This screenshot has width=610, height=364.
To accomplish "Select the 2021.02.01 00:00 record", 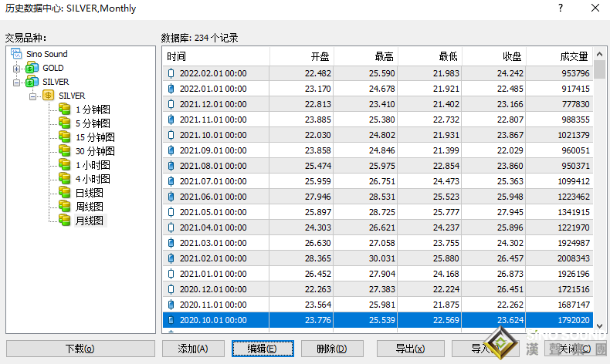I will pyautogui.click(x=378, y=258).
